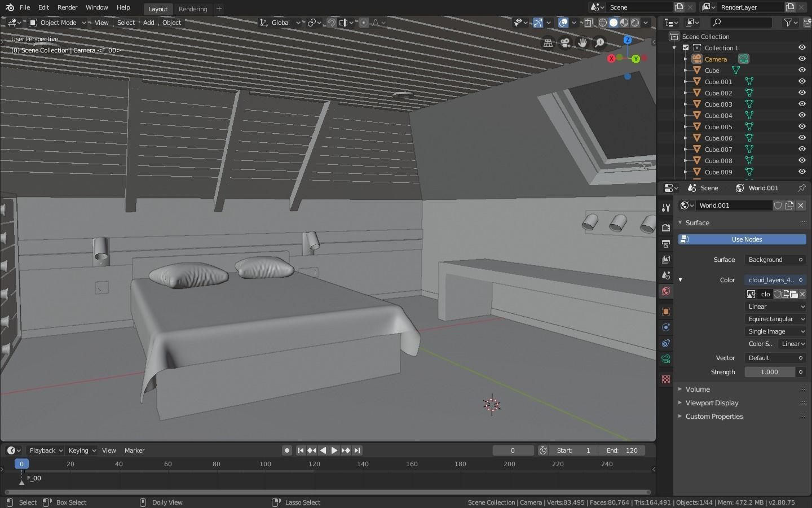
Task: Switch to the Rendering workspace tab
Action: (x=193, y=9)
